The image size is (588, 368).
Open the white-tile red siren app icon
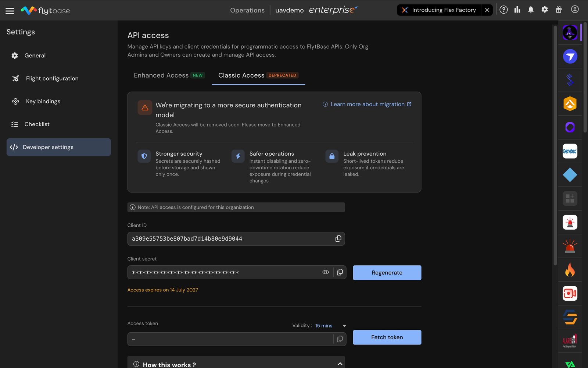(x=570, y=222)
